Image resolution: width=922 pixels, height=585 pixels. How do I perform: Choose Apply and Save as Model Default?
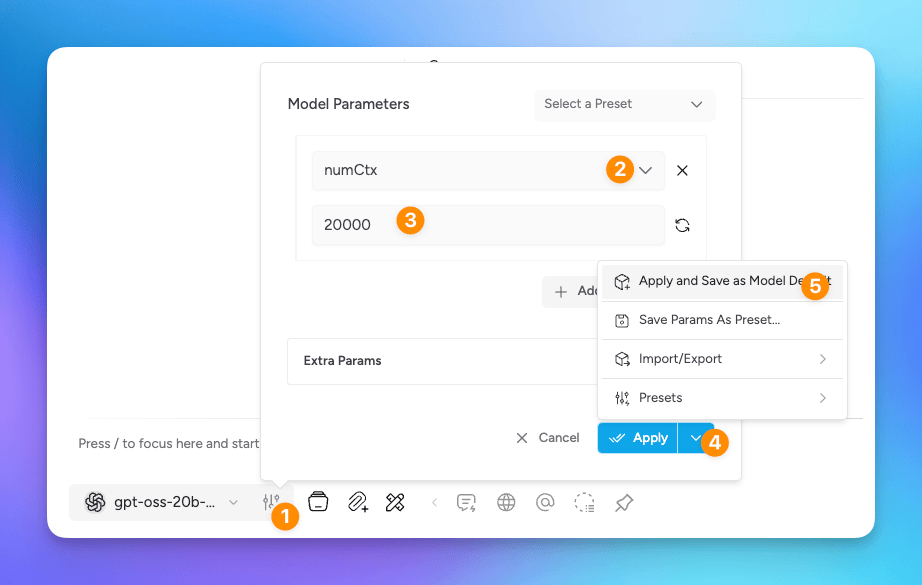720,282
